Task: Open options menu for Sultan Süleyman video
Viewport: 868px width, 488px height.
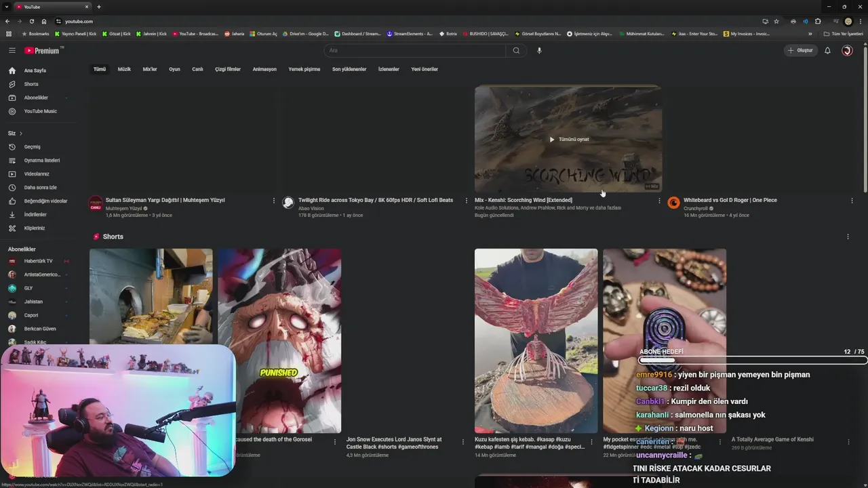Action: [x=274, y=201]
